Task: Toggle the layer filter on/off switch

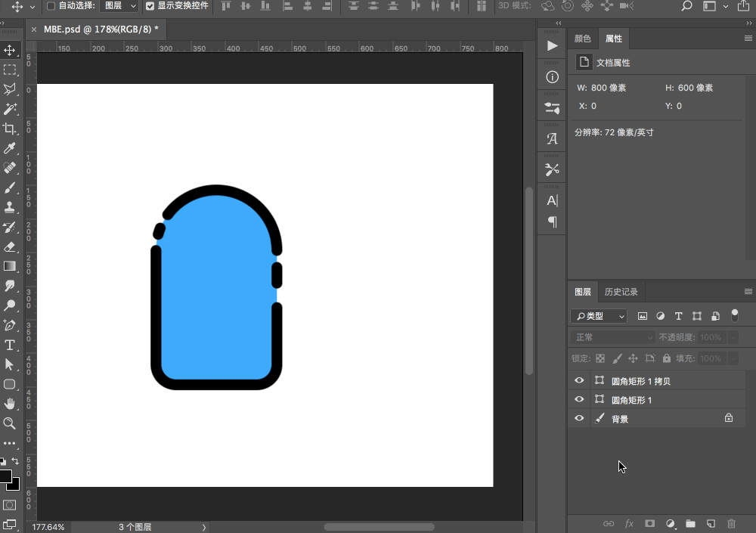Action: coord(734,315)
